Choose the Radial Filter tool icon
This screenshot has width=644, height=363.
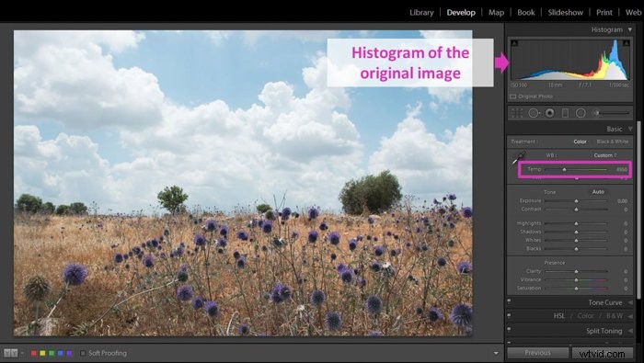point(581,113)
